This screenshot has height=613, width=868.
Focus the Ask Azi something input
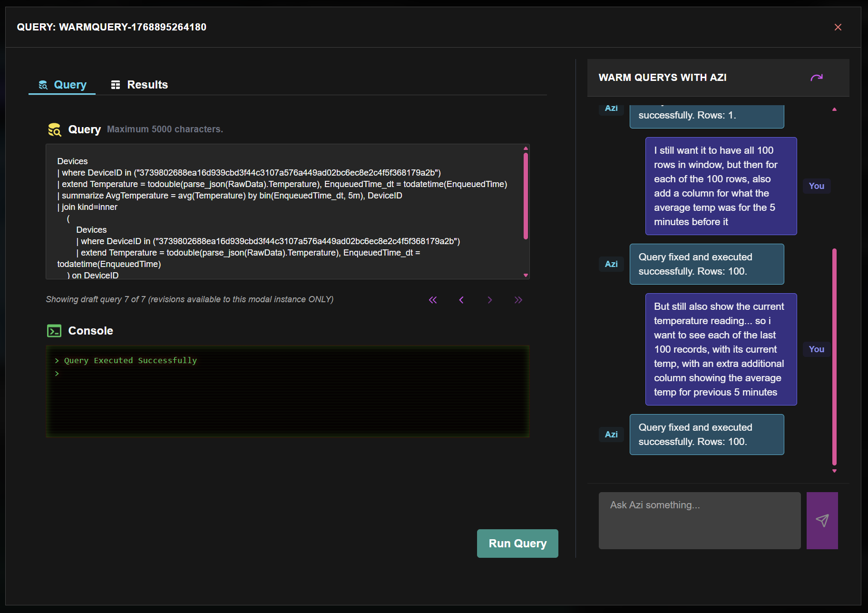tap(700, 521)
